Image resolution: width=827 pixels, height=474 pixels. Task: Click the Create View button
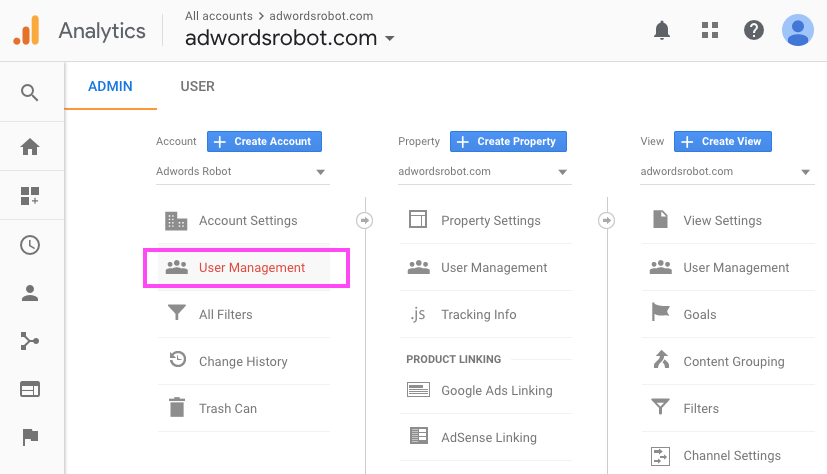click(x=723, y=141)
